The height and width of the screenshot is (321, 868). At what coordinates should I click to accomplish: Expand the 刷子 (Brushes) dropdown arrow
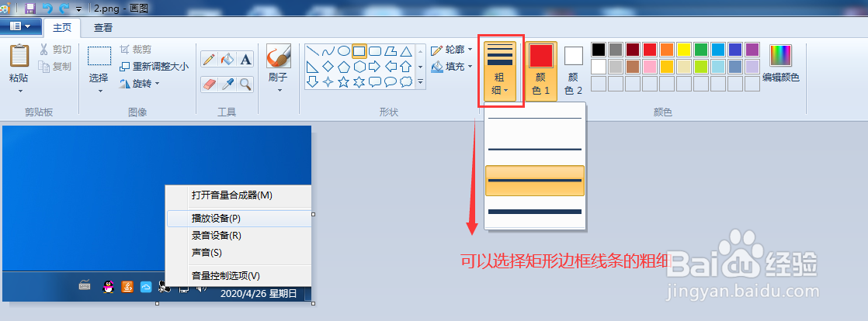point(279,90)
